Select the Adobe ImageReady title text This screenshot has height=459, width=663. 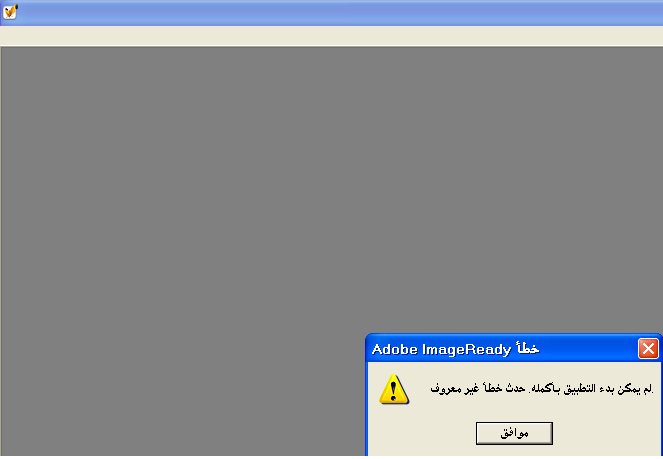(441, 350)
